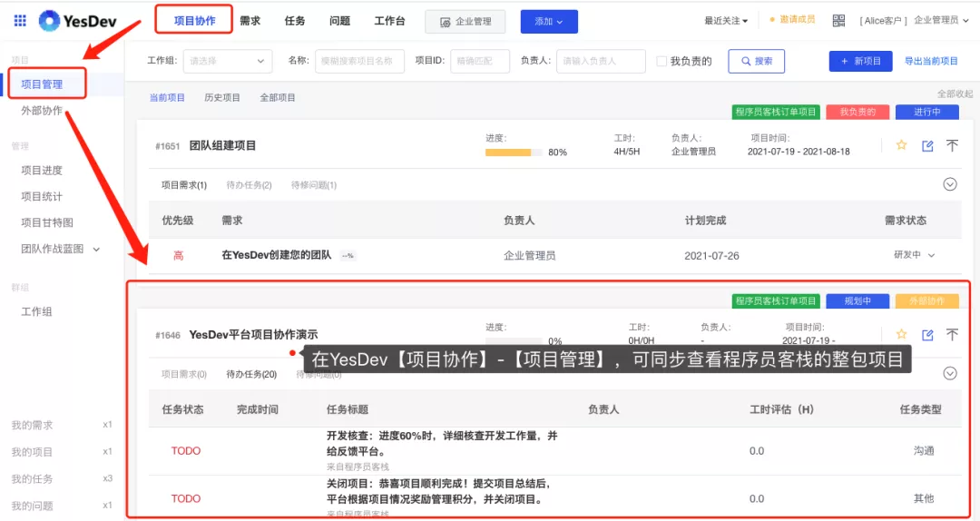Screen dimensions: 980x521
Task: Open the 需求 top menu
Action: click(x=250, y=21)
